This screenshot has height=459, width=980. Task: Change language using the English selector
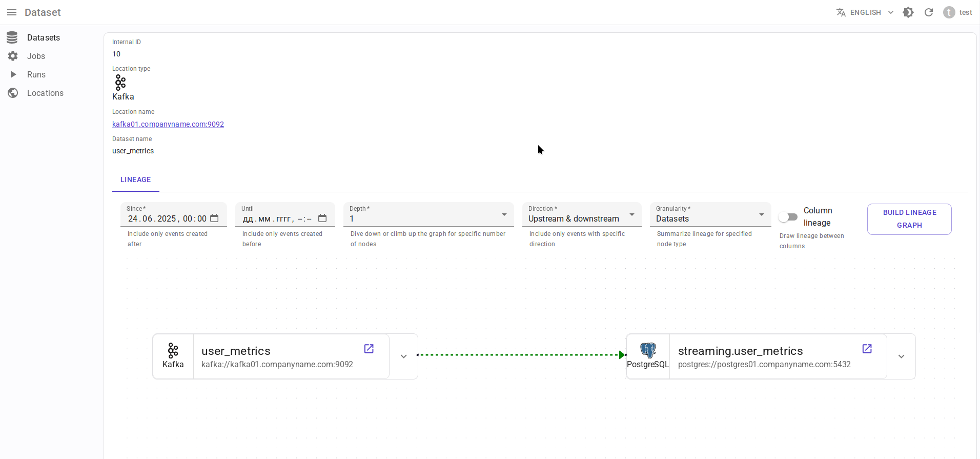tap(865, 12)
